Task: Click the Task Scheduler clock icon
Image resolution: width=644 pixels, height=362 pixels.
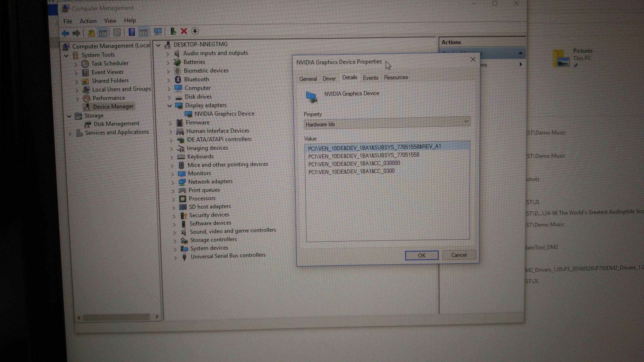Action: point(85,64)
